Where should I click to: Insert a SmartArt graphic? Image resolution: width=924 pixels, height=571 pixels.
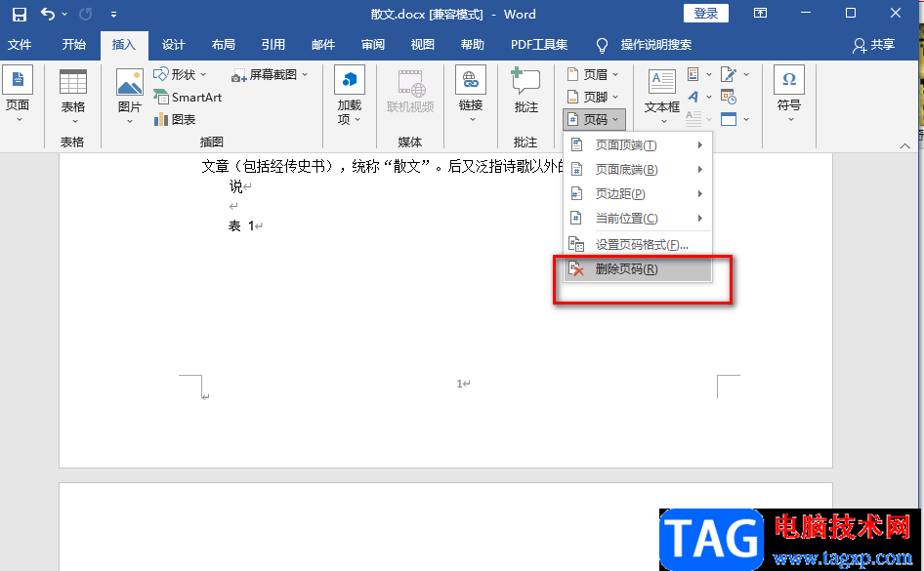(188, 98)
